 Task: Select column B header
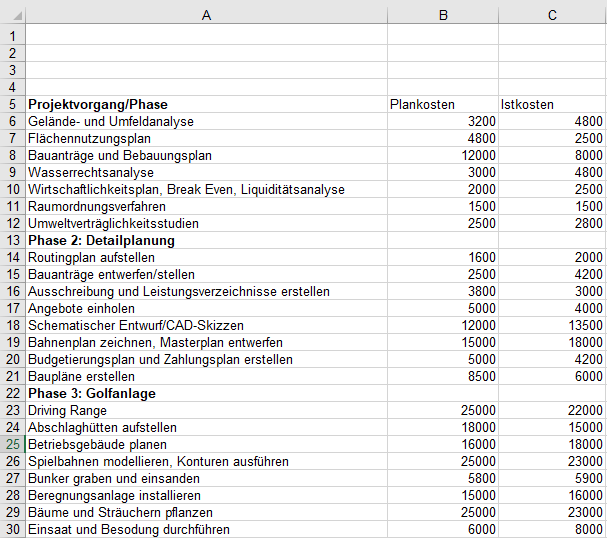click(x=442, y=14)
